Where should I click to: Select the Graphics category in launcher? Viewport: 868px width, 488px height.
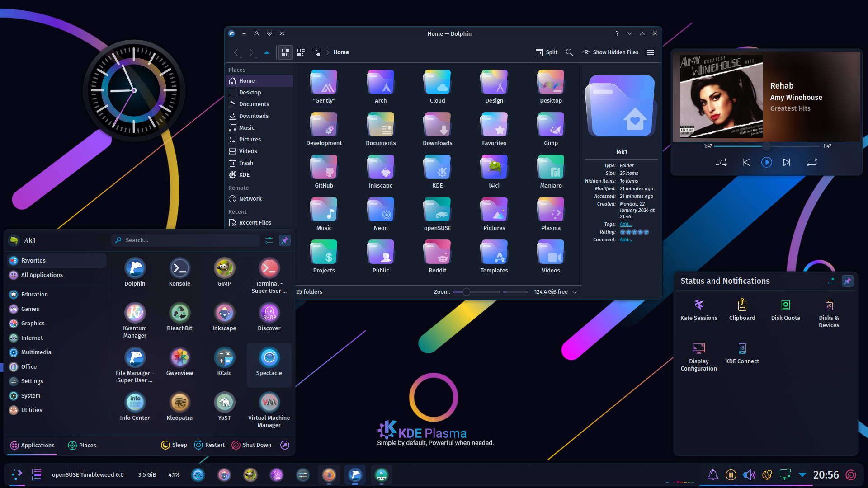(x=57, y=324)
